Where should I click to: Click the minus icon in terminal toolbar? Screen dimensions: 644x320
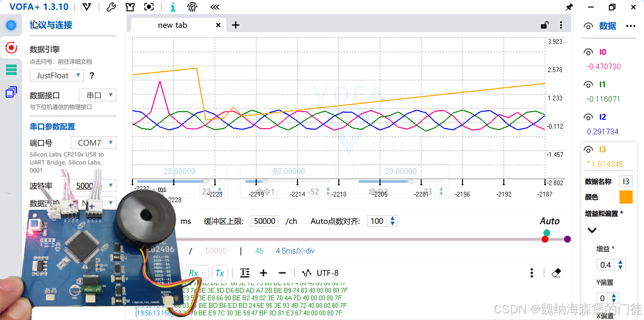pos(282,273)
